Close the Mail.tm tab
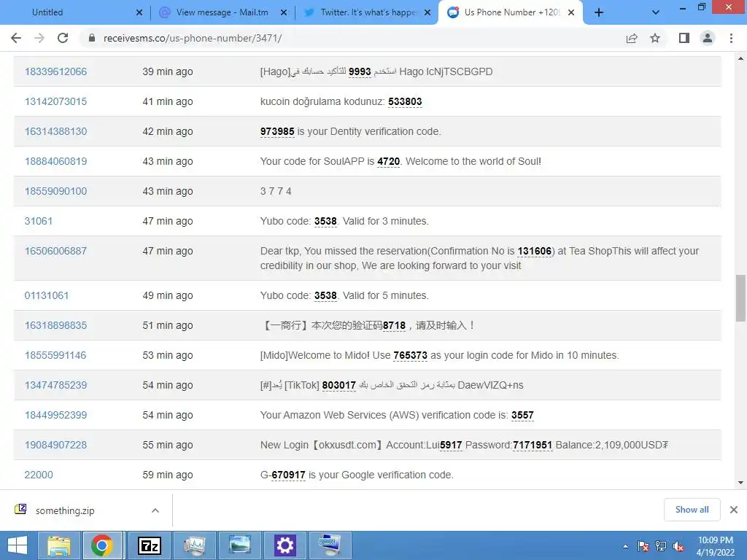 tap(284, 13)
